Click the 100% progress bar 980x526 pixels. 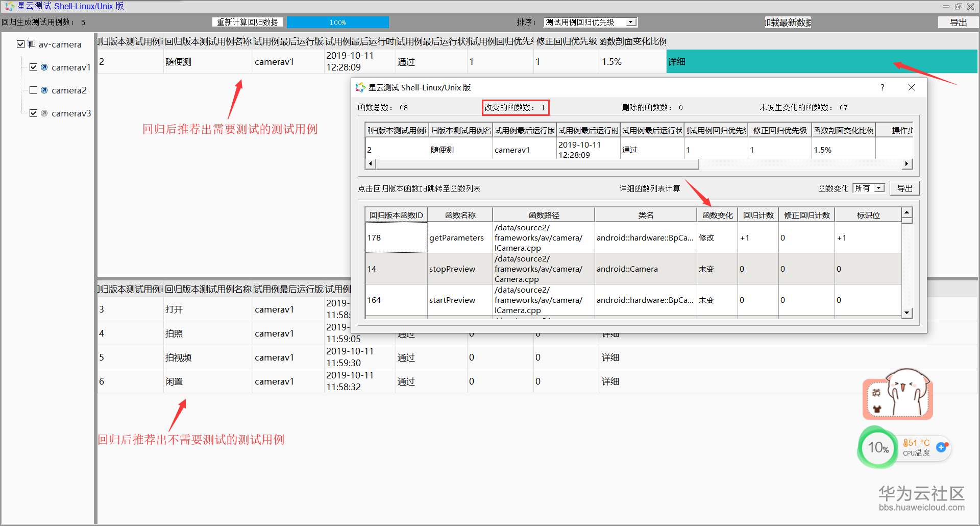[x=338, y=22]
